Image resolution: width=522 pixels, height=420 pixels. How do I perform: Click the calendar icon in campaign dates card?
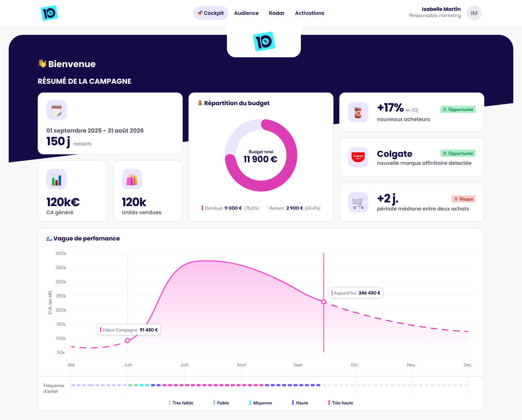coord(57,110)
